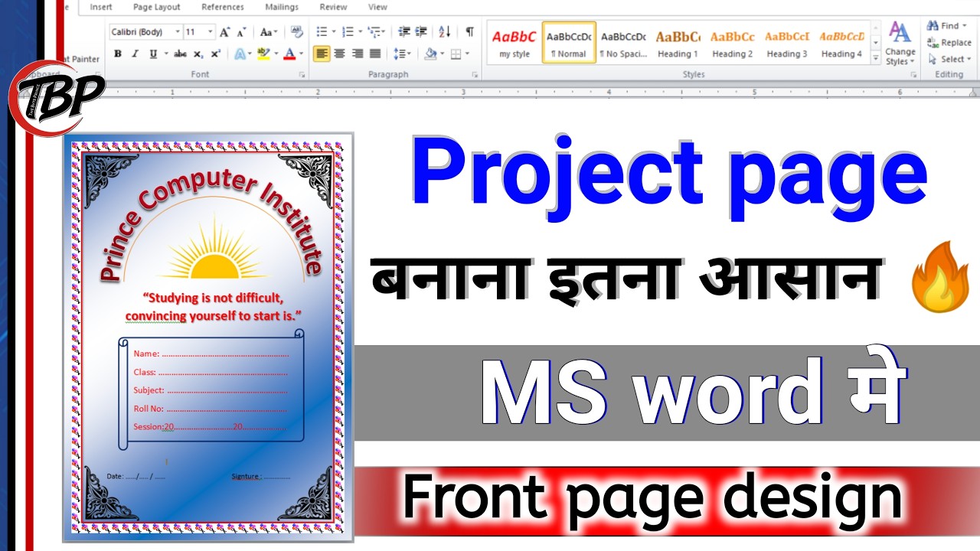Toggle subscript formatting
Image resolution: width=980 pixels, height=551 pixels.
click(198, 54)
